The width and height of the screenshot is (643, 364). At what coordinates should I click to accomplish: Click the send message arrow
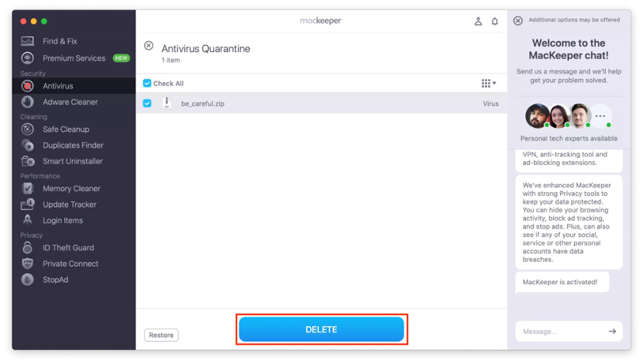612,331
